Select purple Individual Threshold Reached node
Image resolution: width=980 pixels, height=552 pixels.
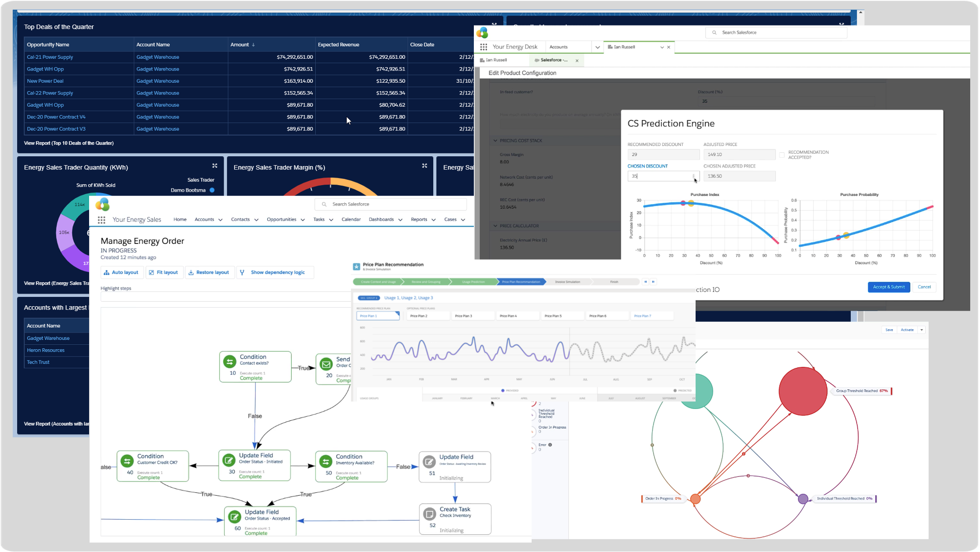click(803, 499)
